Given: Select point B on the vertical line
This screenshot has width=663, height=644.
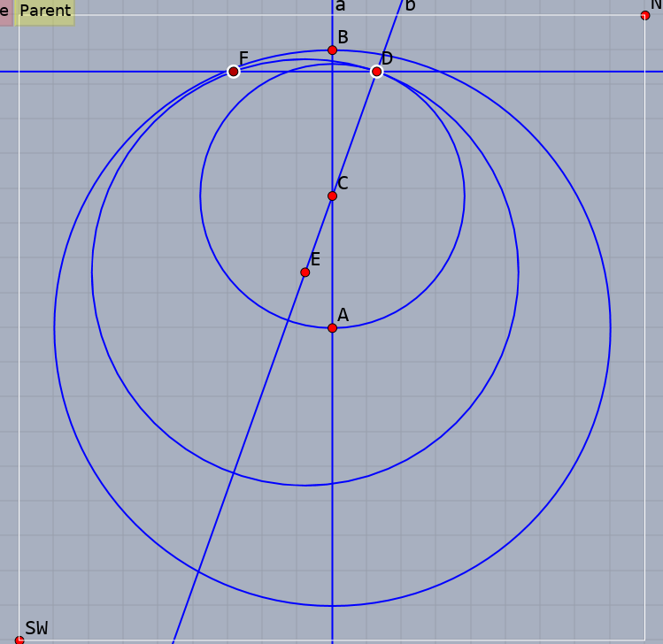Looking at the screenshot, I should (x=332, y=50).
